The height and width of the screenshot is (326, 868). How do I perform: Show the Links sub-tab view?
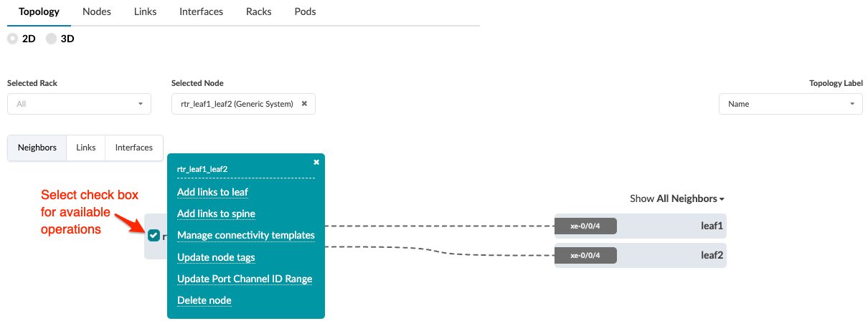[86, 148]
